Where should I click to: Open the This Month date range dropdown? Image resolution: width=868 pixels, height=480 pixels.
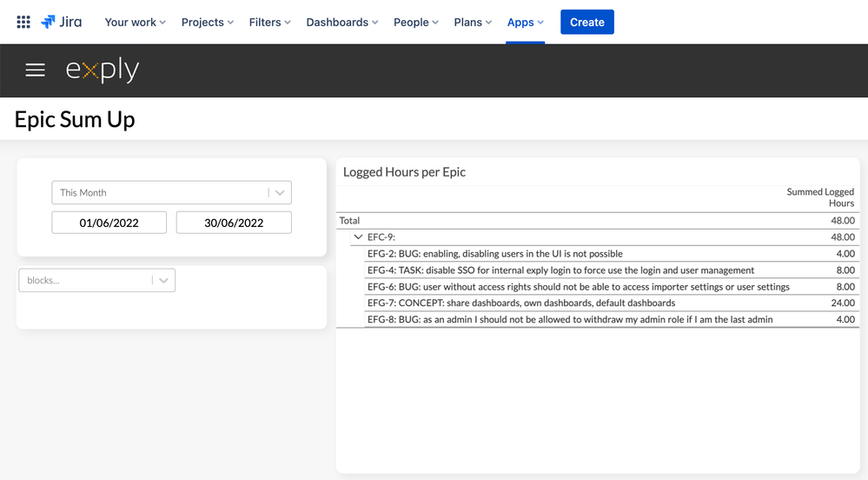(x=172, y=193)
